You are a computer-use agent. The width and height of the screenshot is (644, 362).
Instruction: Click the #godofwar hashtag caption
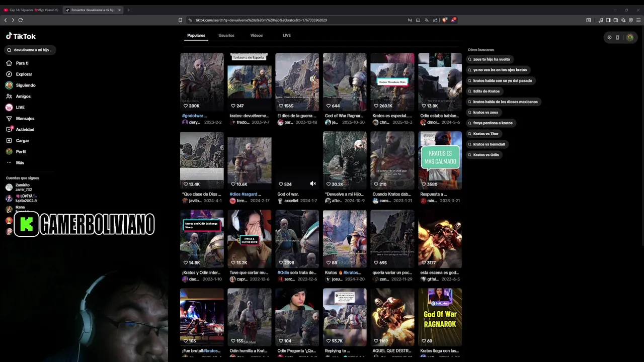[x=193, y=116]
